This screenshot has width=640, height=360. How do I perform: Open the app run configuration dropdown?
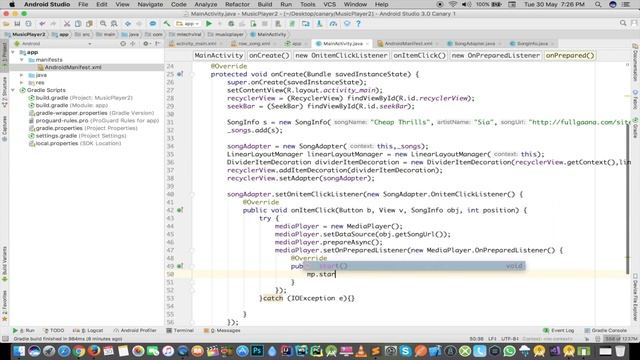coord(187,24)
